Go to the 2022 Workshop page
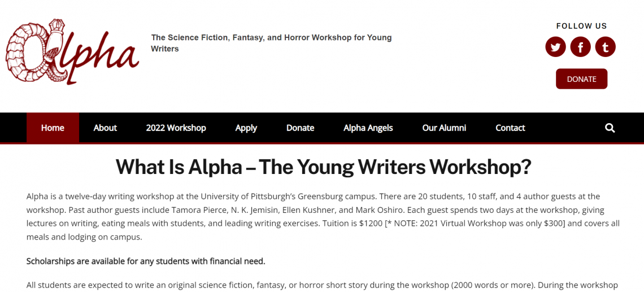 tap(176, 128)
